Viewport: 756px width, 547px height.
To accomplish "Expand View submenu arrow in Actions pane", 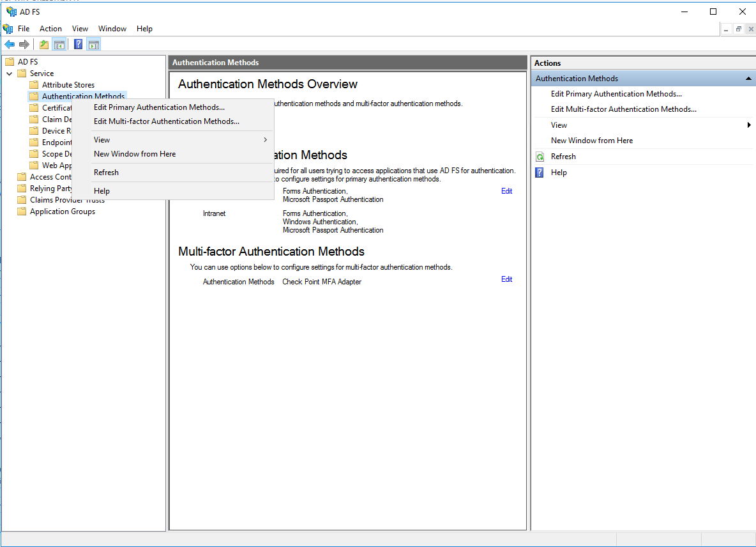I will [x=749, y=125].
